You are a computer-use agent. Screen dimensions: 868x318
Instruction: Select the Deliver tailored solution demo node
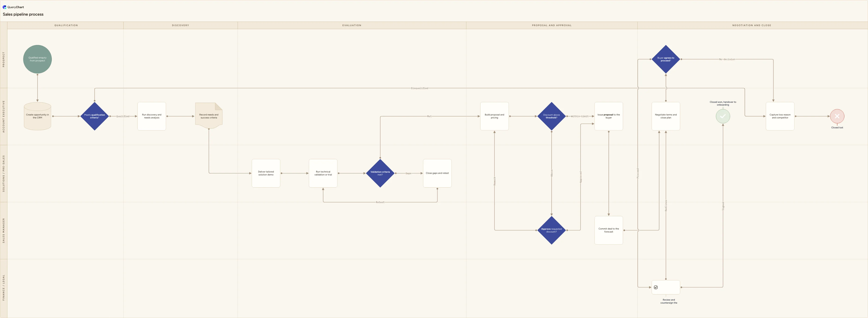pos(266,173)
